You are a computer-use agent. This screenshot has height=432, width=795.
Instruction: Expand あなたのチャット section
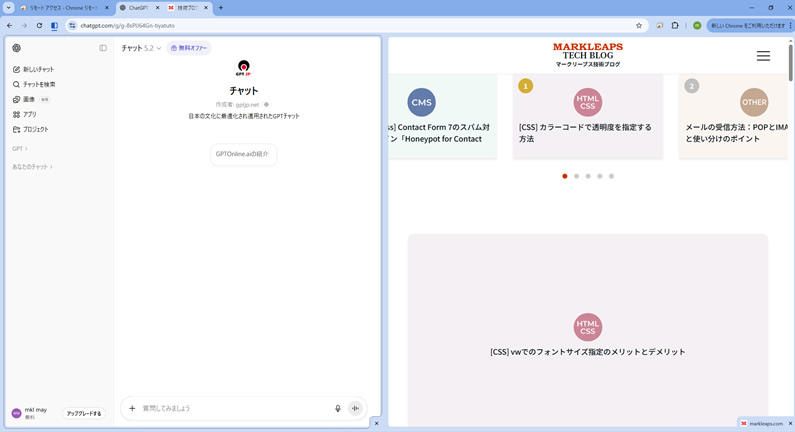[x=32, y=167]
